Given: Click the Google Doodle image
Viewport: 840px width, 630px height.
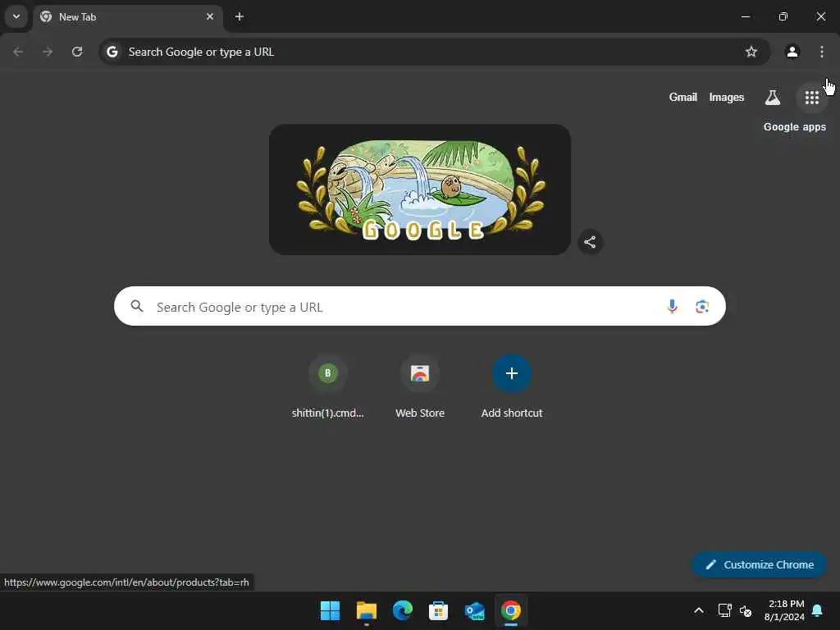Looking at the screenshot, I should tap(420, 189).
